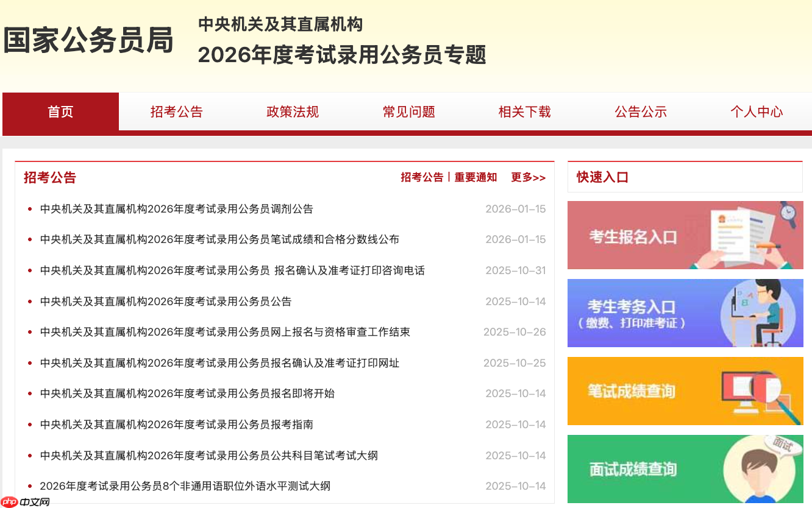Open the 公告公示 section
This screenshot has width=812, height=508.
pyautogui.click(x=641, y=112)
